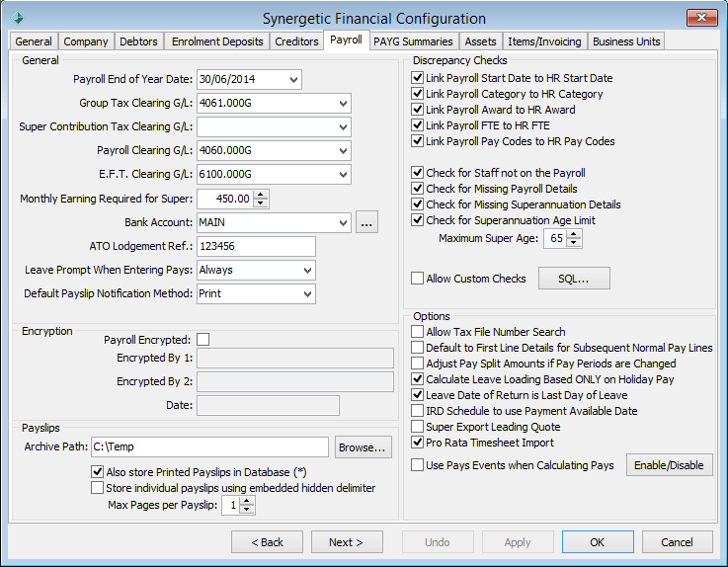Open the bank account ellipsis button
728x567 pixels.
pyautogui.click(x=366, y=222)
